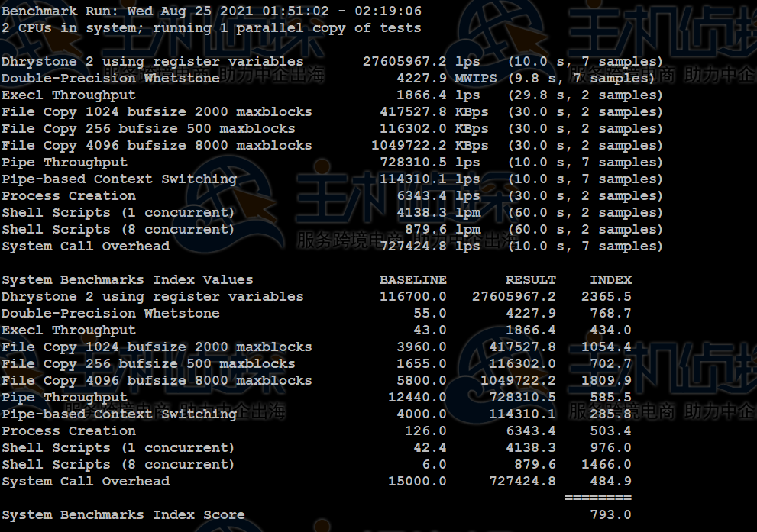The width and height of the screenshot is (757, 532).
Task: Select File Copy 4096 baseline 5800.0
Action: [422, 381]
